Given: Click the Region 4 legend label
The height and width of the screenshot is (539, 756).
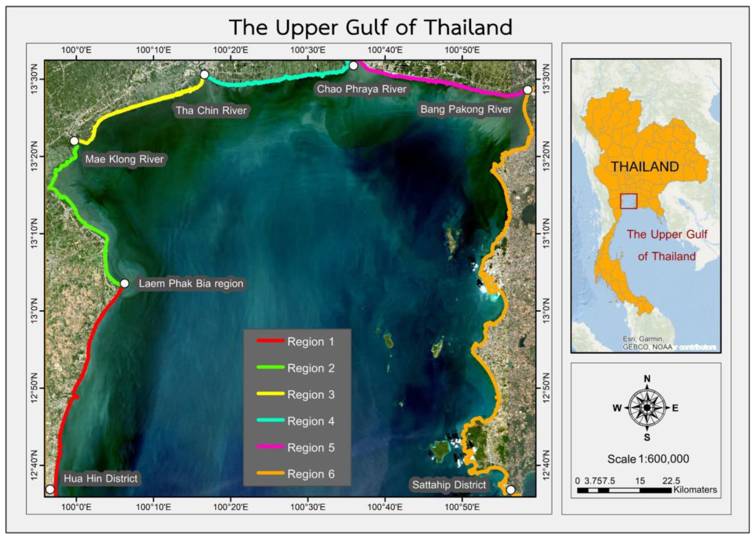Looking at the screenshot, I should tap(311, 421).
